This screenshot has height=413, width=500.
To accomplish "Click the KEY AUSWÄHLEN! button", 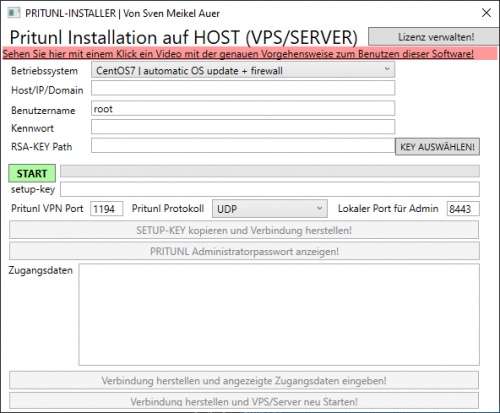I will click(437, 147).
